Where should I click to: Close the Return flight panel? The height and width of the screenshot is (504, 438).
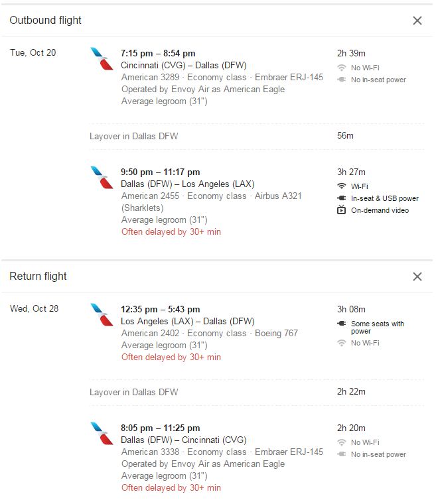click(417, 277)
